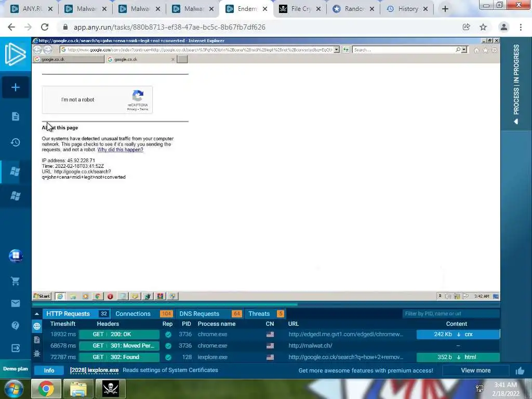Viewport: 532px width, 399px height.
Task: Open the Chrome three-dot menu
Action: (521, 27)
